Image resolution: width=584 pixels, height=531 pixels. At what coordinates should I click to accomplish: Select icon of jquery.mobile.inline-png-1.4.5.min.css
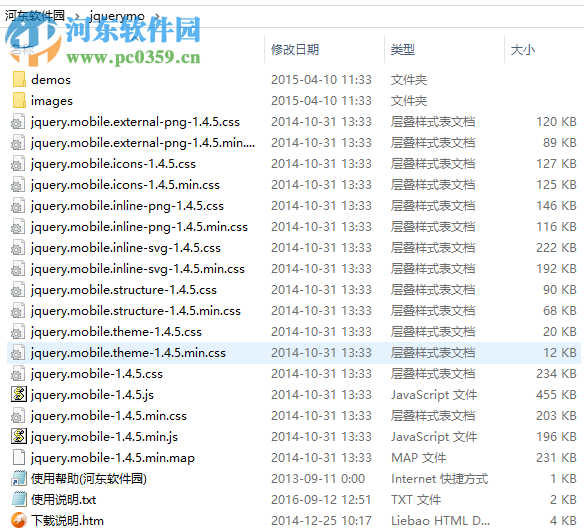click(18, 227)
